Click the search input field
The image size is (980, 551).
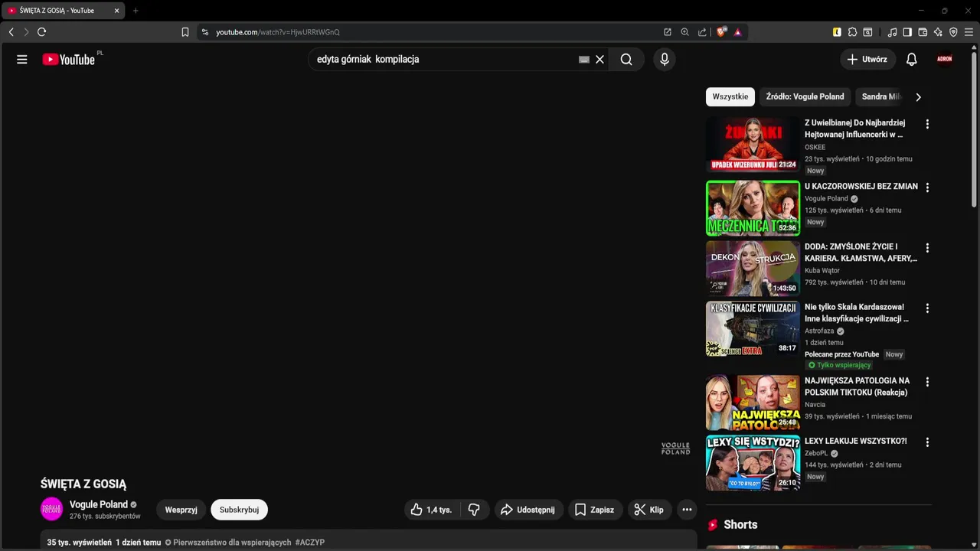point(444,59)
